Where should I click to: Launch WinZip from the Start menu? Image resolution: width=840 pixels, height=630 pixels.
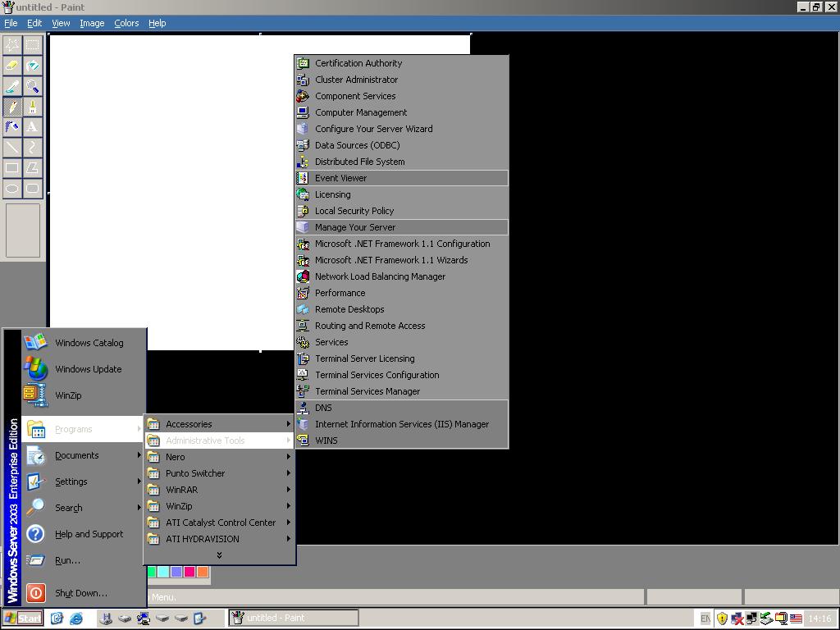[84, 395]
